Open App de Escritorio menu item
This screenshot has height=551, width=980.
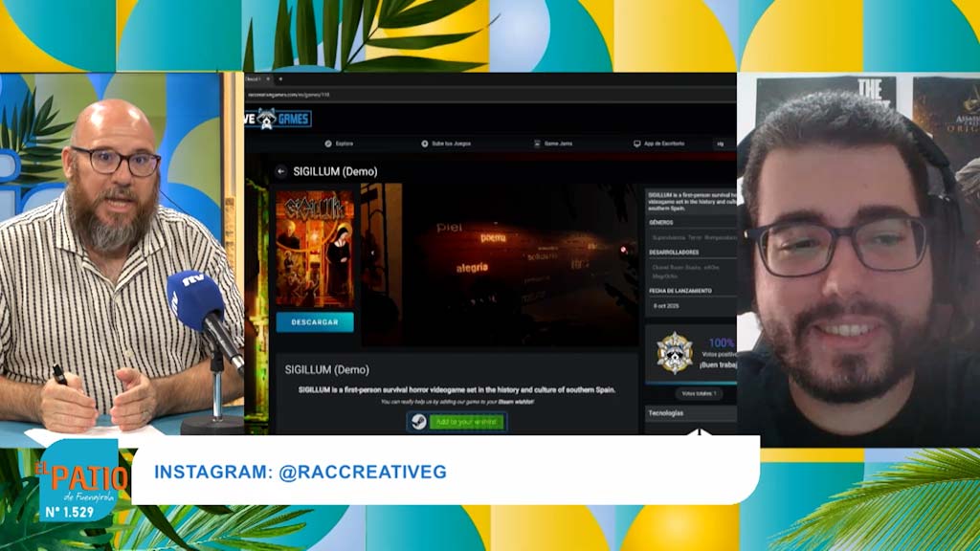(x=658, y=143)
